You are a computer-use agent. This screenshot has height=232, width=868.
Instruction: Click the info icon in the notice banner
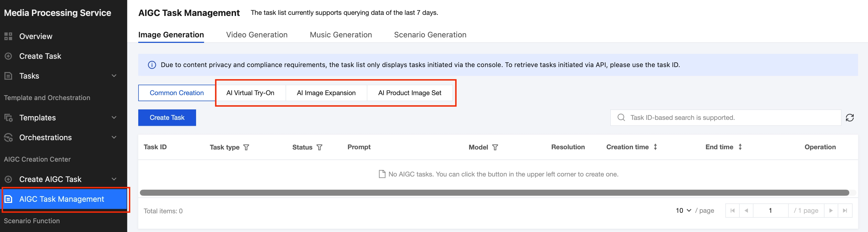[152, 65]
